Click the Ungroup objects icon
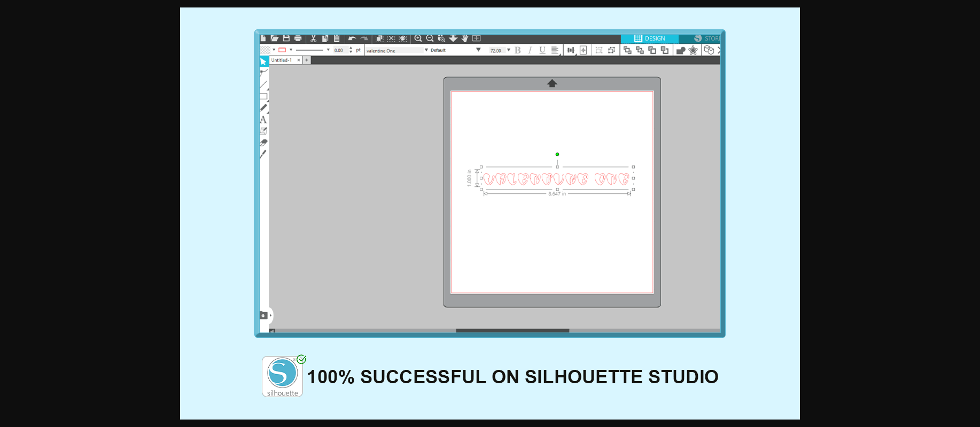This screenshot has width=980, height=427. tap(611, 50)
